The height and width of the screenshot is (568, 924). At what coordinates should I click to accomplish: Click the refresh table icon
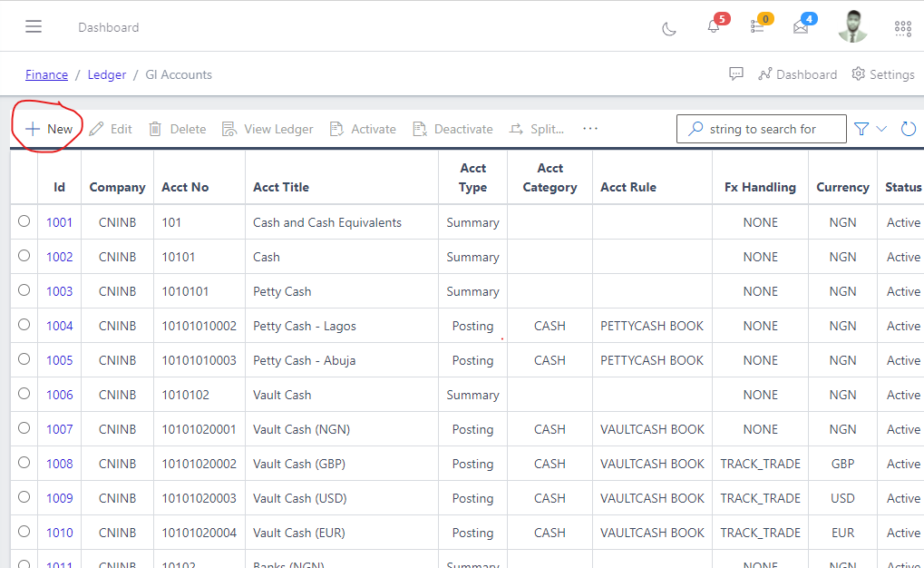909,129
